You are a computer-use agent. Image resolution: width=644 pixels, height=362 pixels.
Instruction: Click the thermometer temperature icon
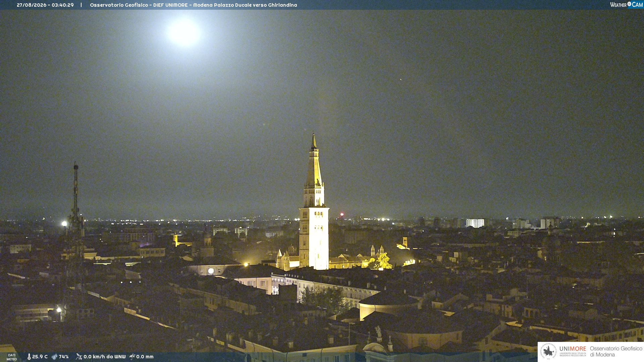pyautogui.click(x=29, y=357)
